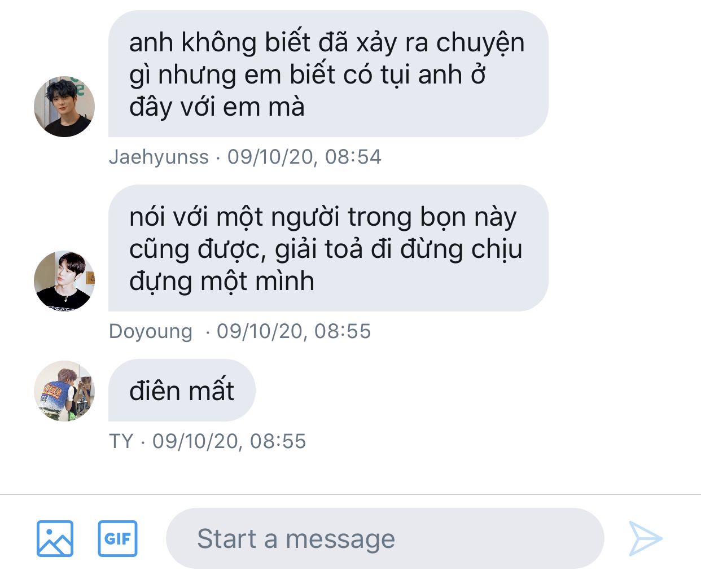Open Doyoung profile avatar

[64, 281]
